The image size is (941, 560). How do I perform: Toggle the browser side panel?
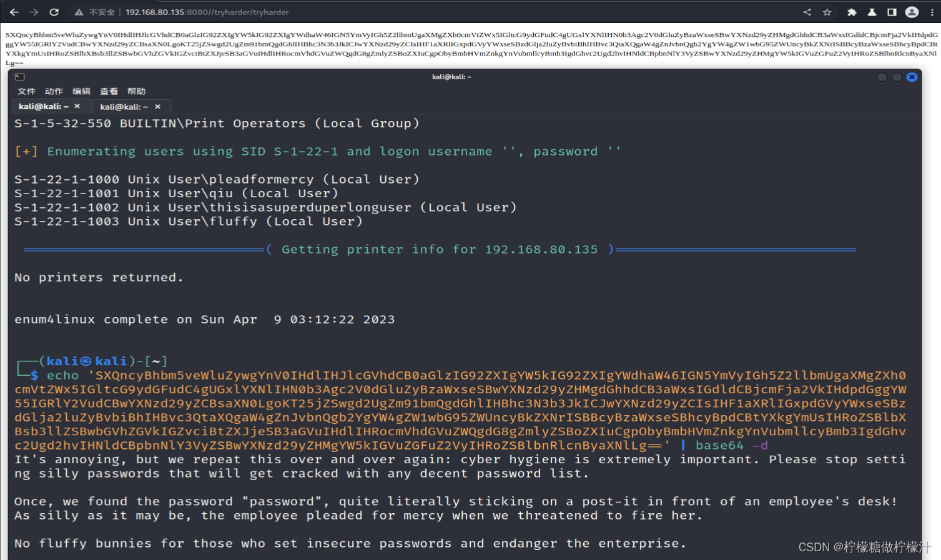[892, 12]
